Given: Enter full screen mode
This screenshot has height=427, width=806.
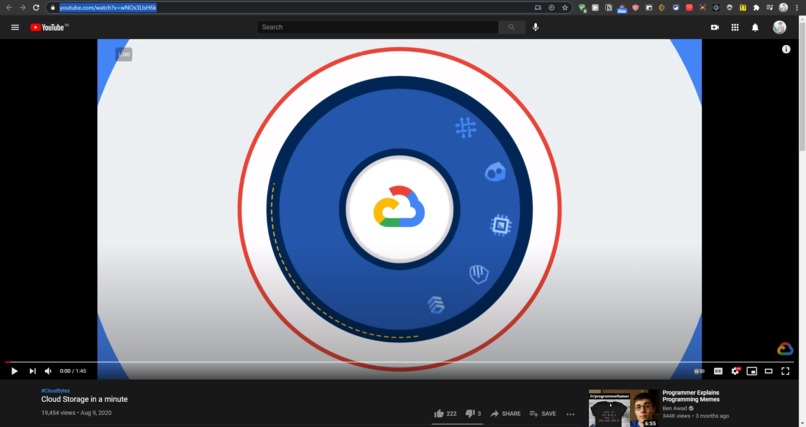Looking at the screenshot, I should [x=785, y=371].
